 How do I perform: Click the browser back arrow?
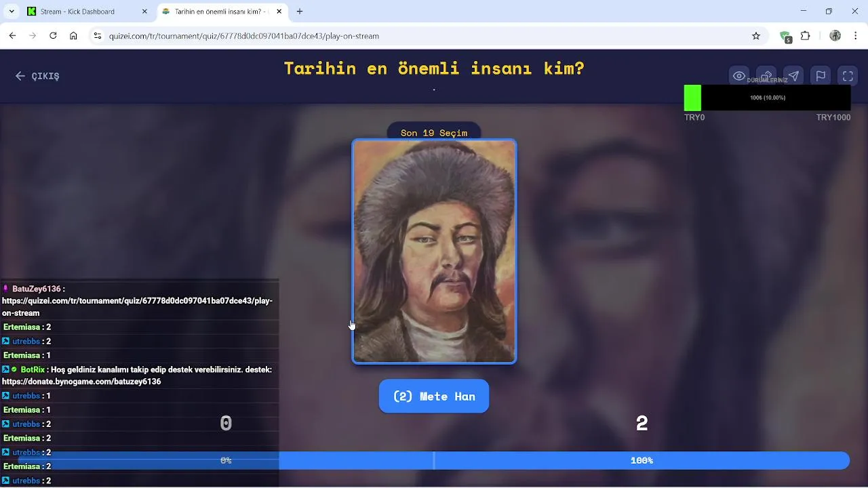point(12,36)
